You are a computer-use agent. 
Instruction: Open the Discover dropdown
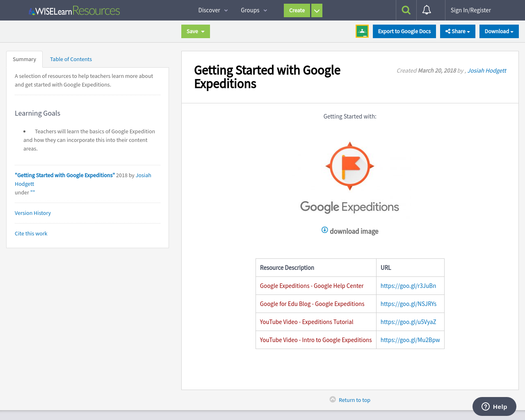pyautogui.click(x=213, y=10)
